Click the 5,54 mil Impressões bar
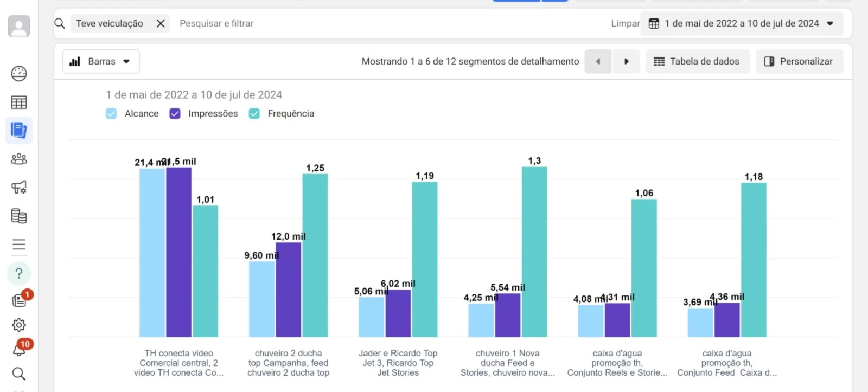The image size is (868, 392). tap(508, 315)
